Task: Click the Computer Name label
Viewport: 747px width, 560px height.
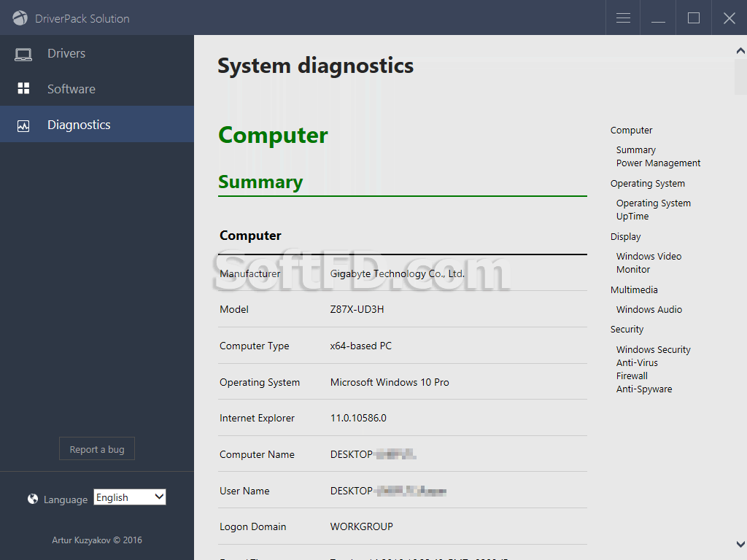Action: pyautogui.click(x=257, y=455)
